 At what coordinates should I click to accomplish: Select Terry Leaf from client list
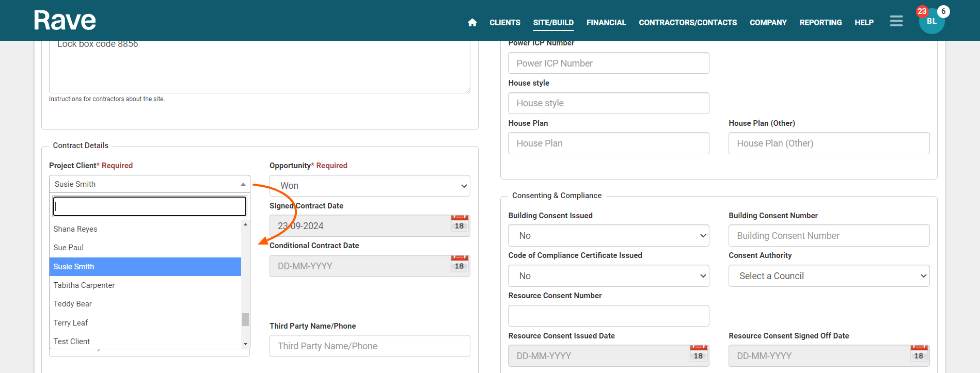coord(146,323)
